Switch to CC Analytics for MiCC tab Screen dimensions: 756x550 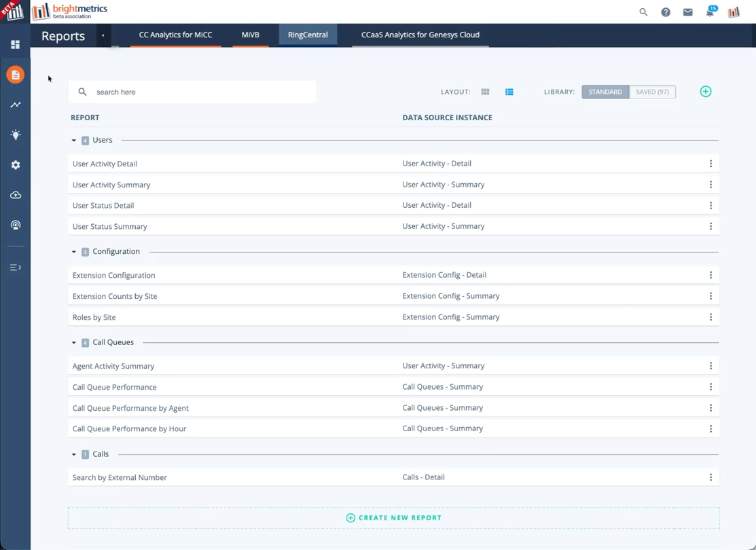175,35
